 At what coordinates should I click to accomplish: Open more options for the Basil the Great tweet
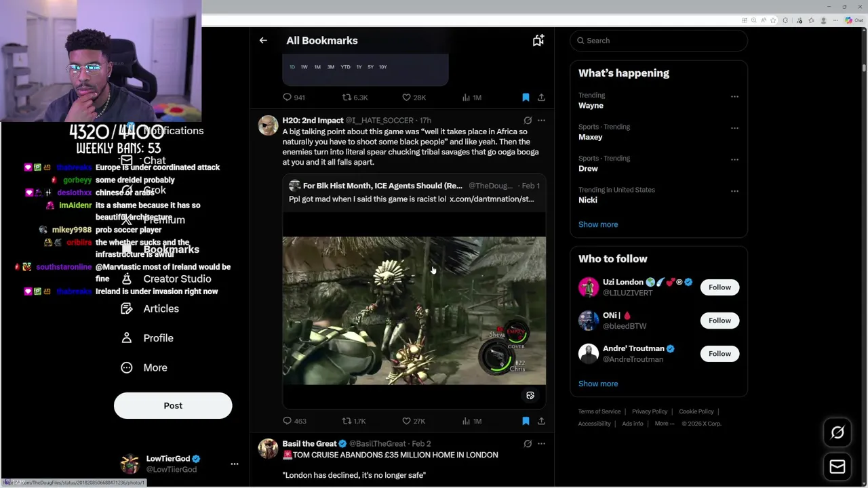click(x=541, y=444)
